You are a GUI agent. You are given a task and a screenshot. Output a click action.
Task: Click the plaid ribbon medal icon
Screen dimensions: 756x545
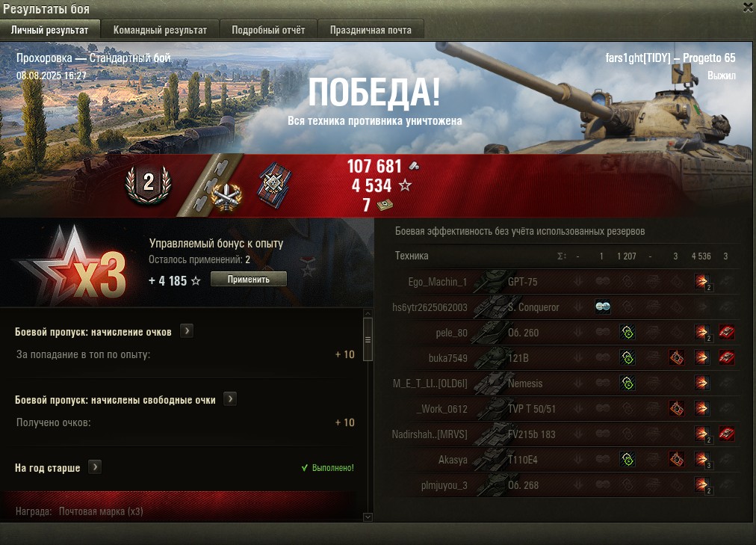pos(274,185)
